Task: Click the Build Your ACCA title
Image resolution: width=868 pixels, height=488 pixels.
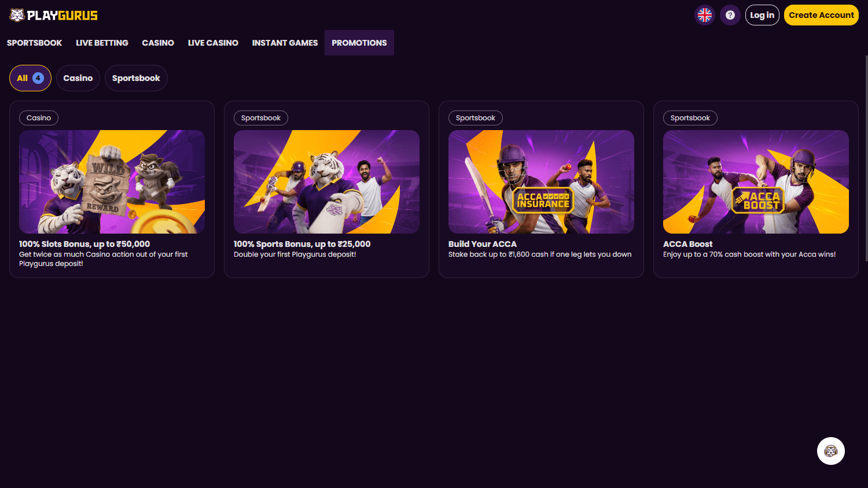Action: (x=483, y=244)
